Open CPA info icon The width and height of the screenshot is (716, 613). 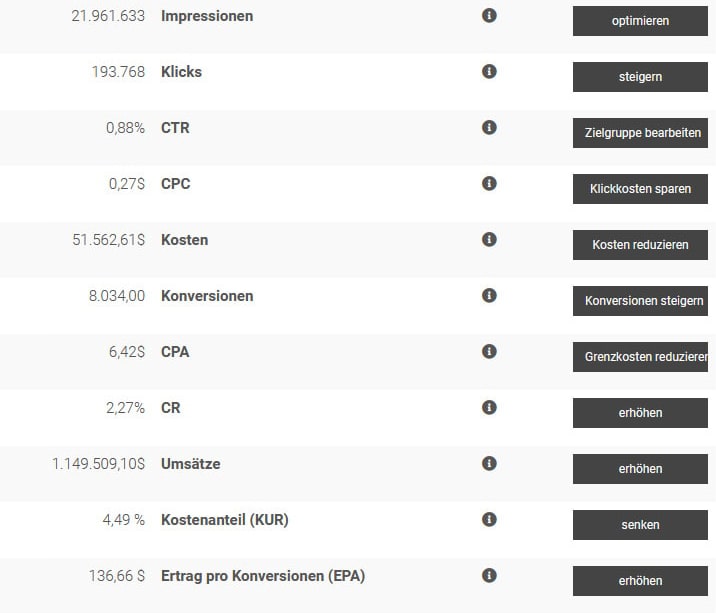pos(489,352)
